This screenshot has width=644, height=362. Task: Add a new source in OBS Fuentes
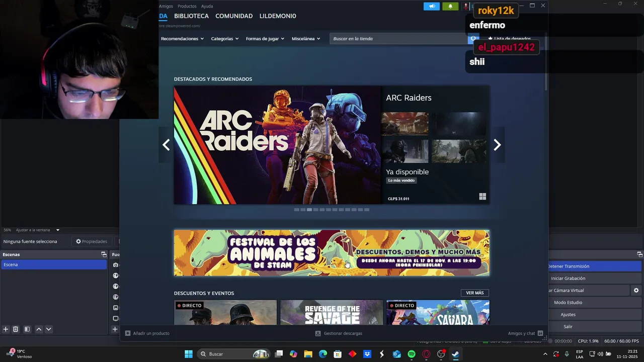click(115, 329)
